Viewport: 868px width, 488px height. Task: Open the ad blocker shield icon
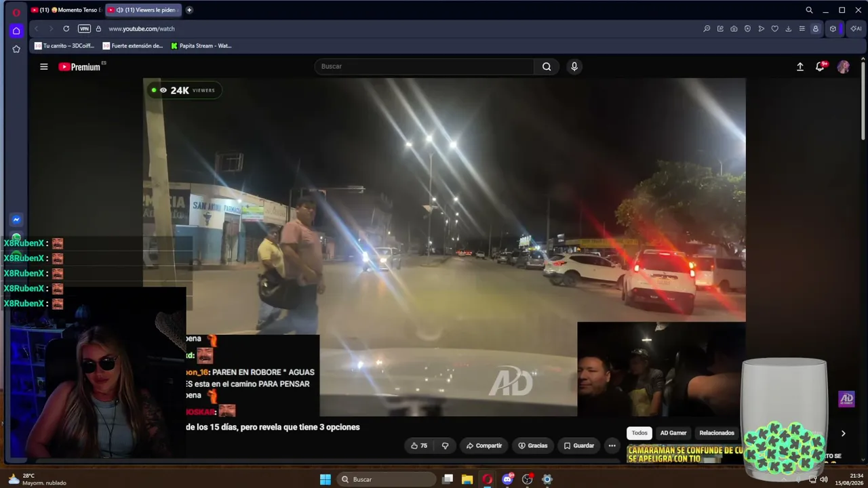pos(747,28)
